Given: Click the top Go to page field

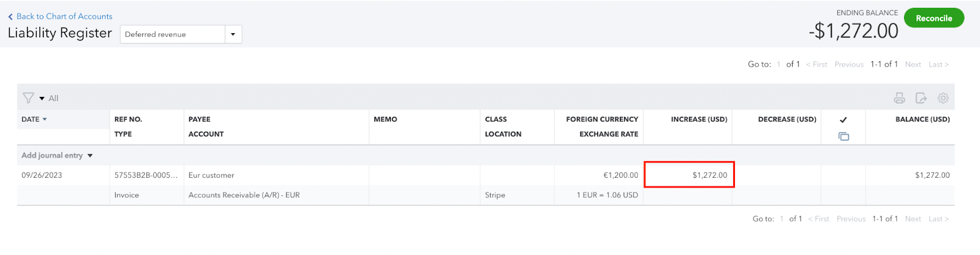Looking at the screenshot, I should [778, 64].
